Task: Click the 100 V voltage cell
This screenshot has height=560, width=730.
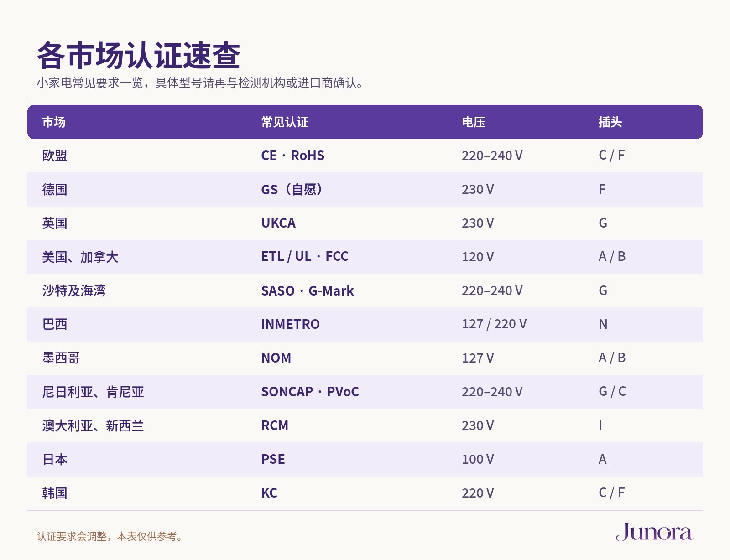Action: click(x=478, y=459)
